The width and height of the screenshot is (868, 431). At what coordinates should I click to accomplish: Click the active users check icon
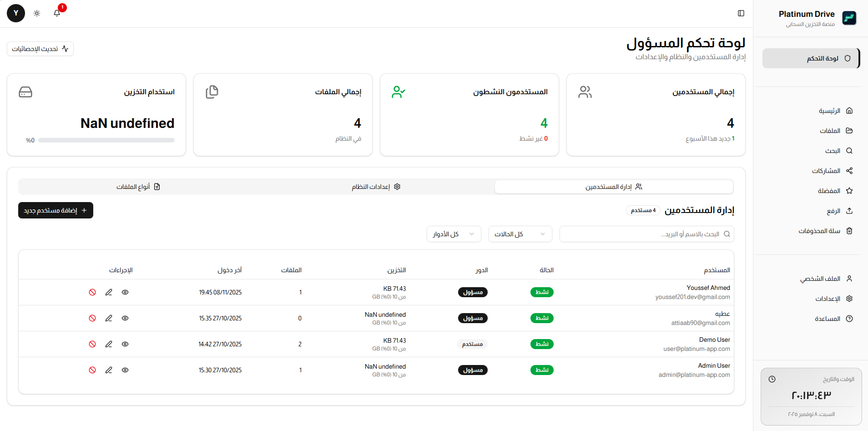(399, 92)
